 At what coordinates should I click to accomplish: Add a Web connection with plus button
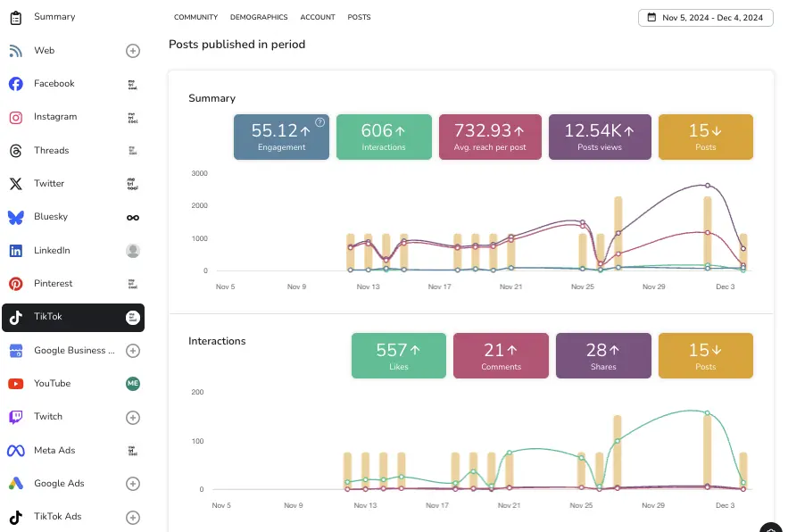(133, 51)
